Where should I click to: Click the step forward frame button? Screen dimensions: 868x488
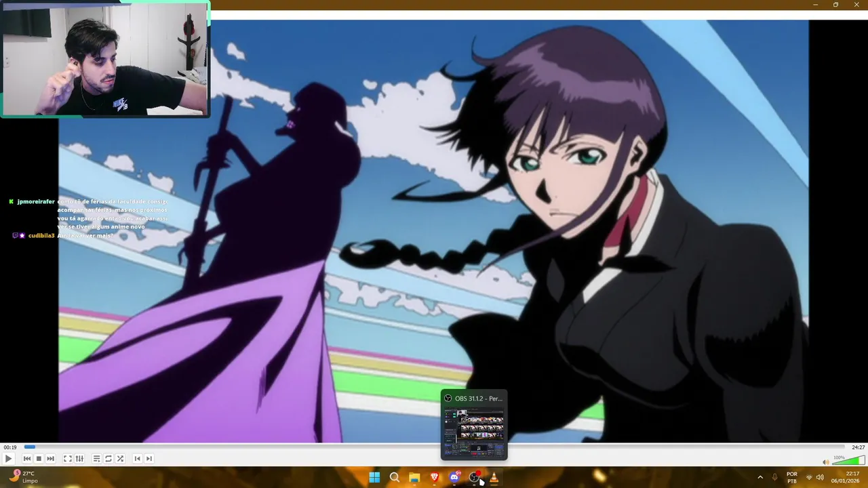pos(149,459)
